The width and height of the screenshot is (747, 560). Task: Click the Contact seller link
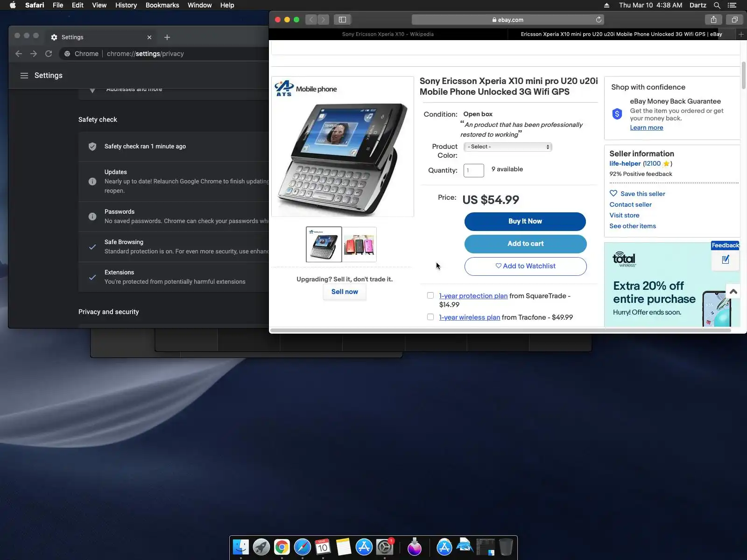(630, 204)
